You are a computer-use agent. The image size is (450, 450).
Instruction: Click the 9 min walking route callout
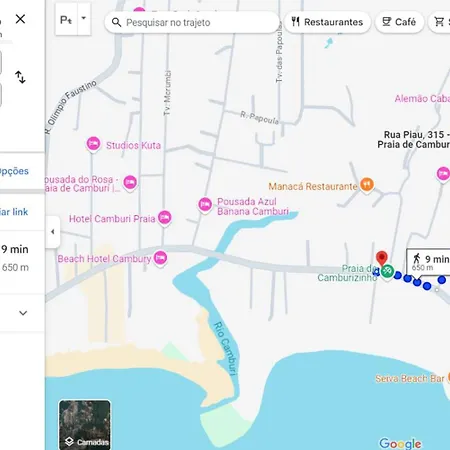(x=429, y=262)
